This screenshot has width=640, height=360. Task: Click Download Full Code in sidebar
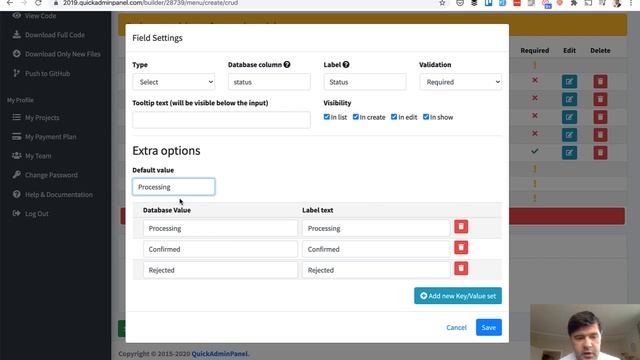point(55,35)
